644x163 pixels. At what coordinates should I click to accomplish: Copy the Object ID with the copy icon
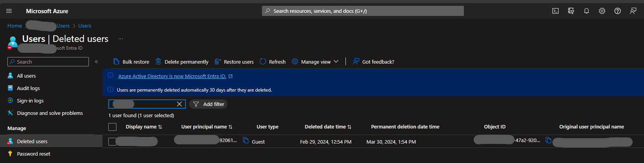(x=548, y=140)
